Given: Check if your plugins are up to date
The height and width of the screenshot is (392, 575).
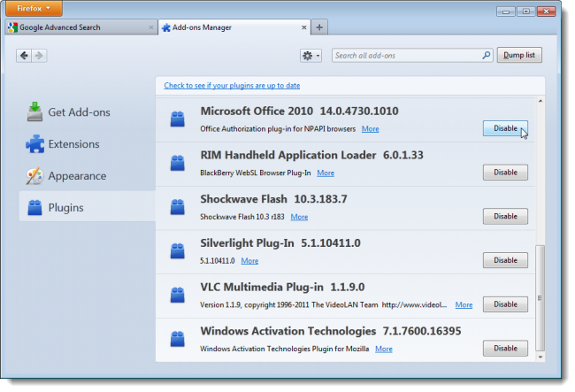Looking at the screenshot, I should (232, 86).
